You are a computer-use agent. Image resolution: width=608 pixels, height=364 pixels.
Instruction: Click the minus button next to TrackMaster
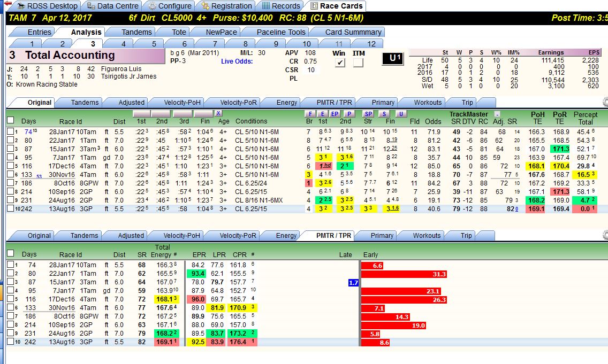[497, 114]
